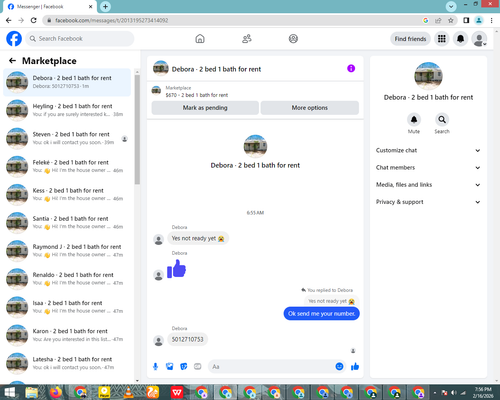Open the notifications bell in header
This screenshot has width=500, height=400.
[460, 39]
